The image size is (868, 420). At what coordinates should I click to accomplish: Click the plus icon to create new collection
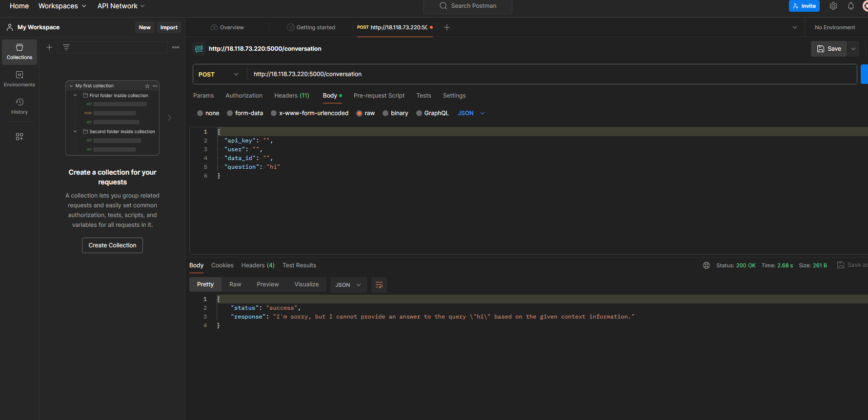(x=49, y=47)
